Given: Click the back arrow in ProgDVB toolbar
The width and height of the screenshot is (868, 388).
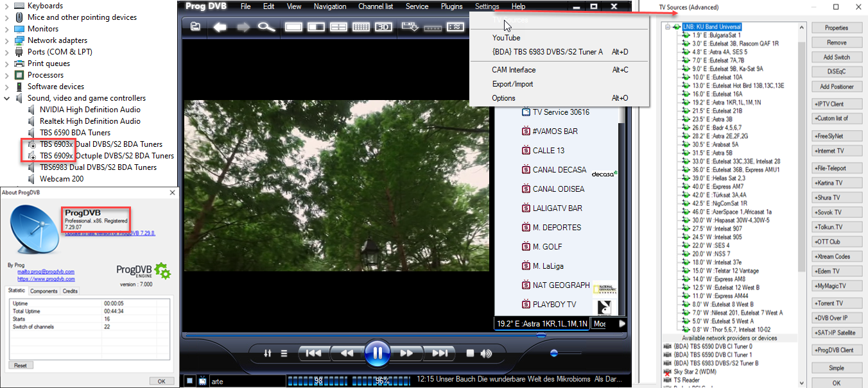Looking at the screenshot, I should (220, 27).
